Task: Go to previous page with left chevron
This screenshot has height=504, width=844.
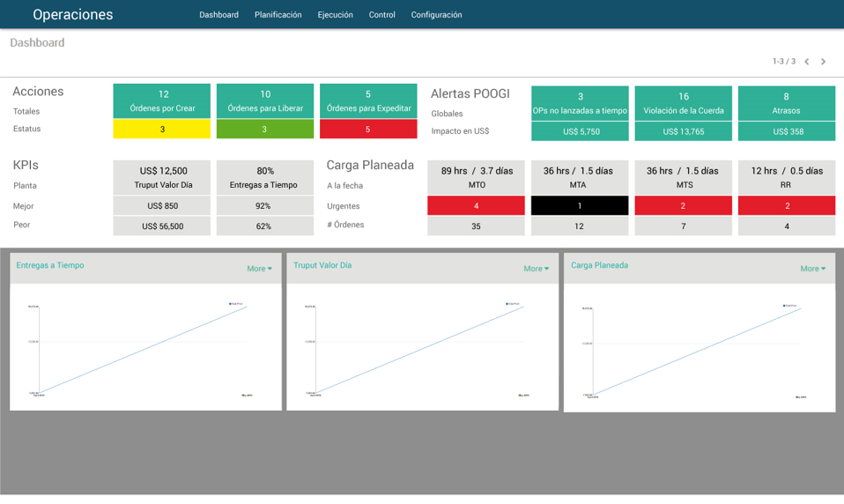Action: coord(806,62)
